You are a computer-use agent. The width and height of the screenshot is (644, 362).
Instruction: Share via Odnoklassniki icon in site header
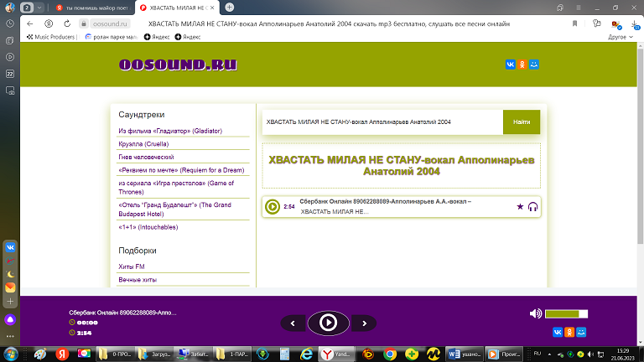pos(522,65)
